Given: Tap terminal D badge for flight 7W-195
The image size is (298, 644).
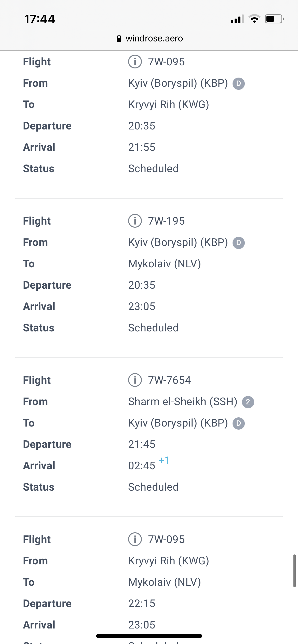Looking at the screenshot, I should [x=239, y=243].
